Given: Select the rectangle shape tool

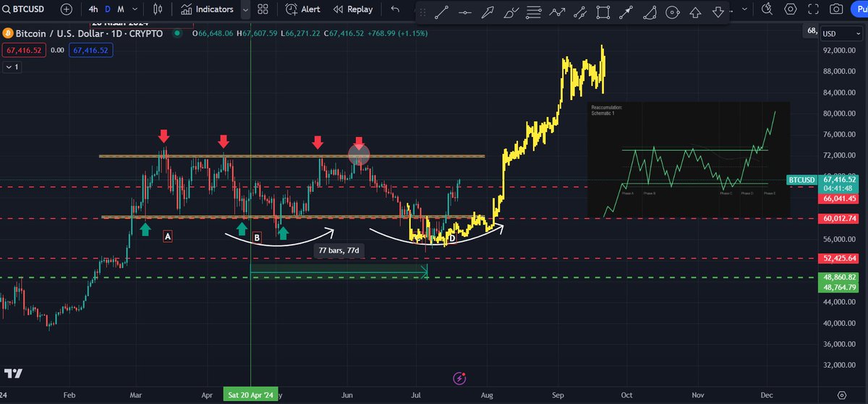Looking at the screenshot, I should tap(603, 12).
